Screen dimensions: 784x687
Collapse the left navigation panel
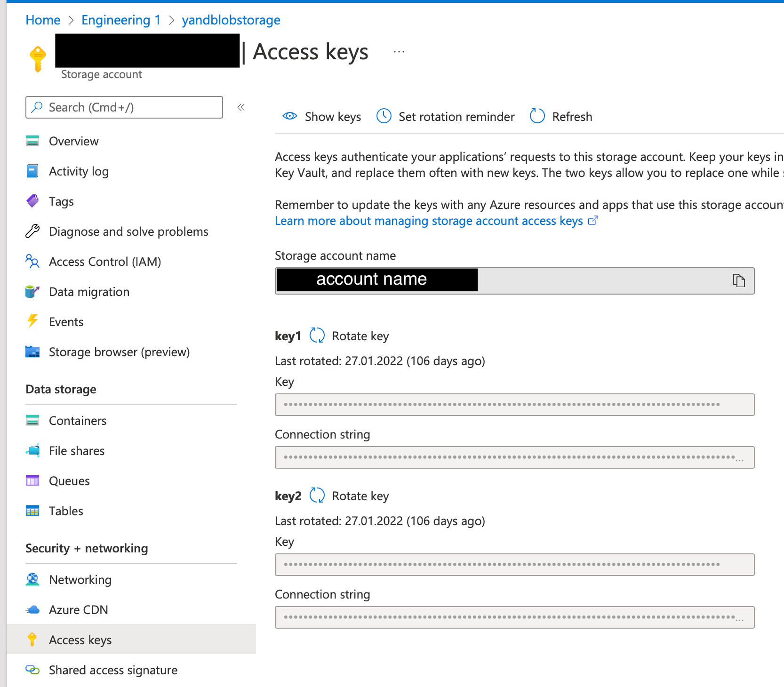(x=240, y=107)
